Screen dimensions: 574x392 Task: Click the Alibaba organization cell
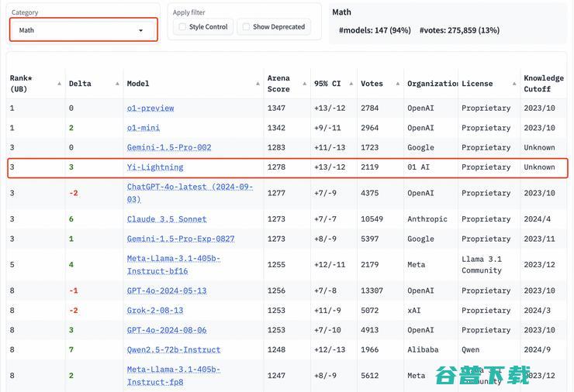point(423,349)
